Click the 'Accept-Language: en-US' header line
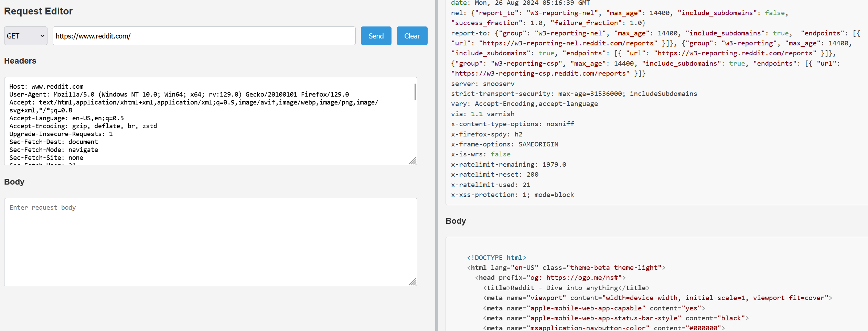Screen dimensions: 868x331 [x=66, y=118]
